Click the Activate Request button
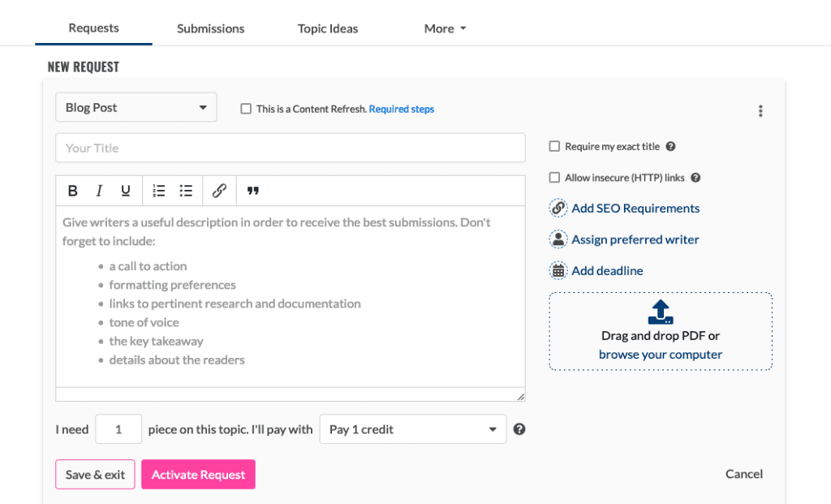 (198, 475)
